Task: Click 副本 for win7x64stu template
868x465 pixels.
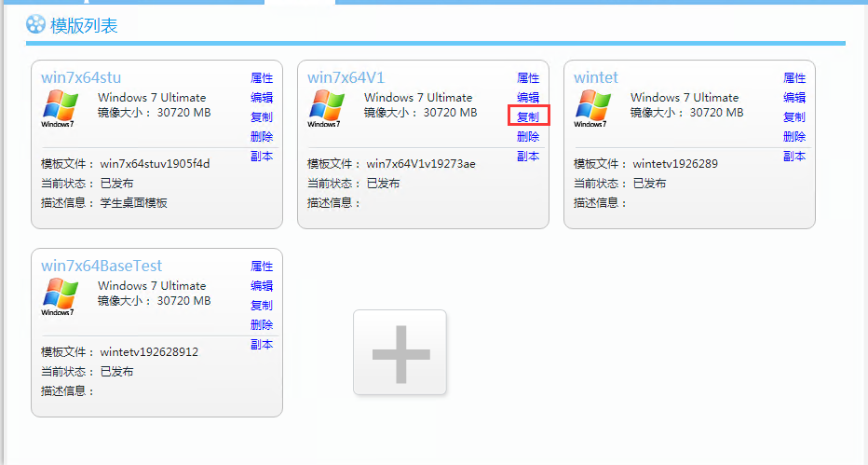Action: (262, 157)
